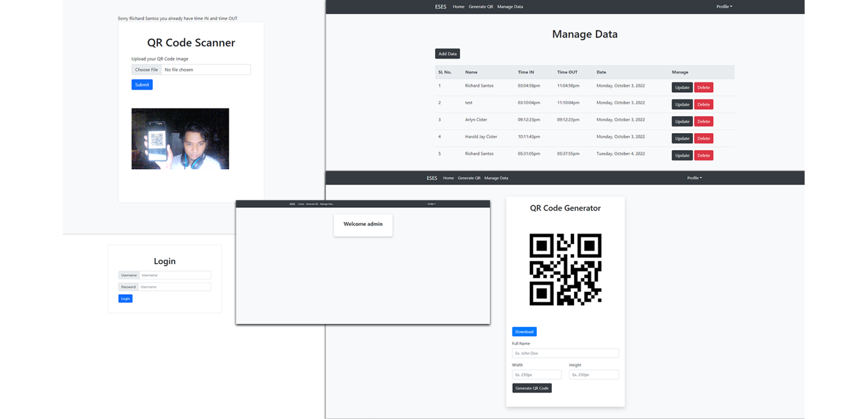Click the Time OUT column header
Viewport: 868px width, 419px height.
point(567,72)
